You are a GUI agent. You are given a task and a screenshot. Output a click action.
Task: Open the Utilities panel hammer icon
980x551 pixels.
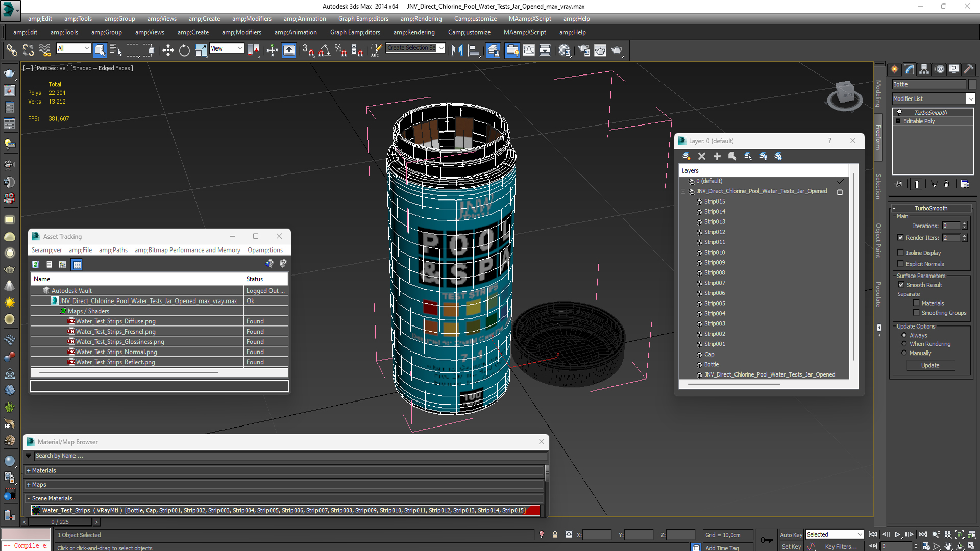pos(968,69)
